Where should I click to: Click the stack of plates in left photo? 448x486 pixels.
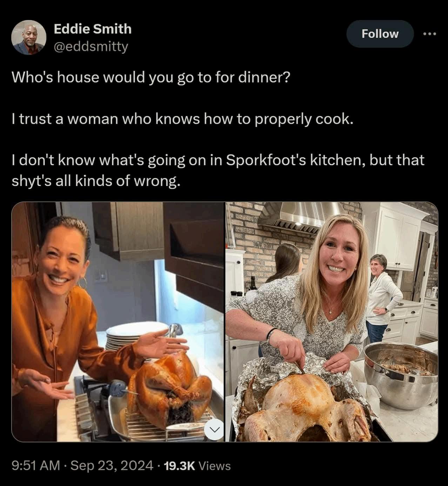[135, 335]
